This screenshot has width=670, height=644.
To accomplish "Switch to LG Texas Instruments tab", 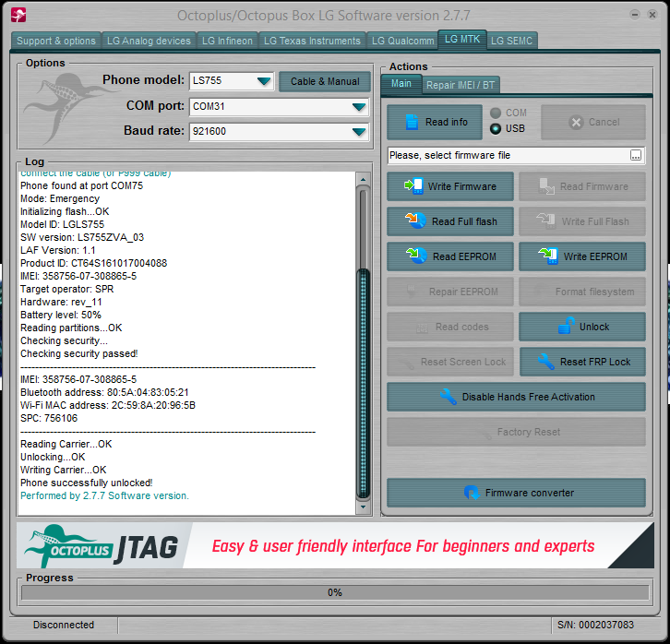I will click(312, 41).
